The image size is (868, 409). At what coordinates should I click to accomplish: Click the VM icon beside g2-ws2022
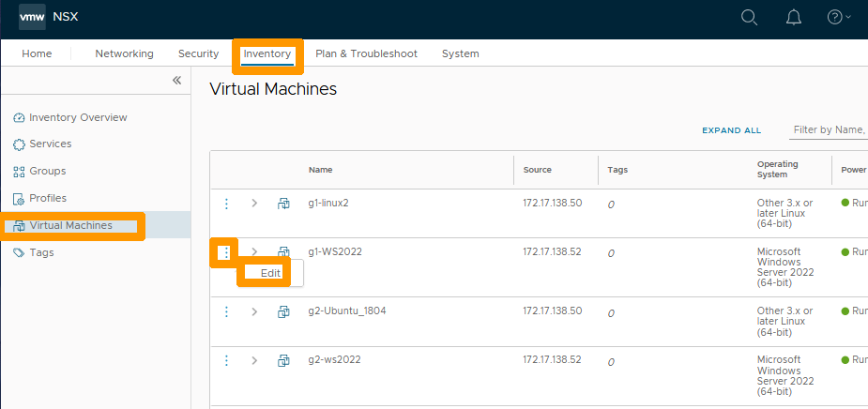(283, 360)
